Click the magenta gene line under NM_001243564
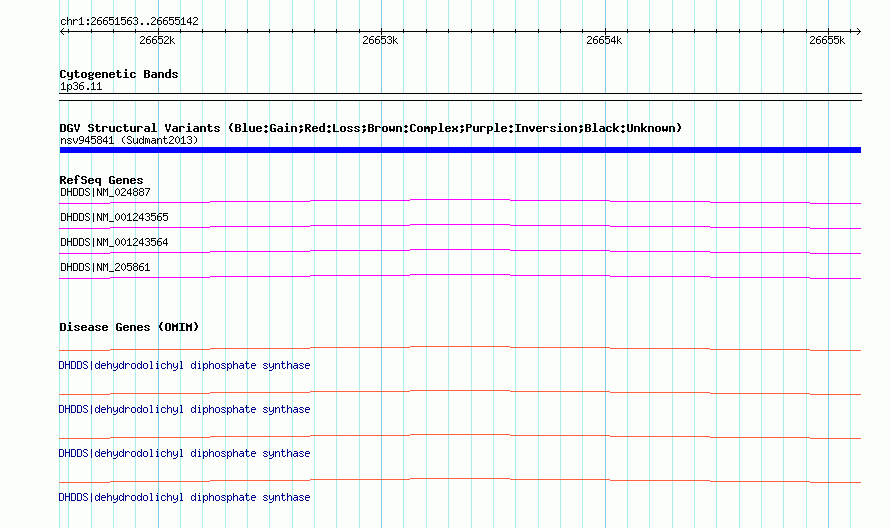The image size is (890, 528). (460, 251)
